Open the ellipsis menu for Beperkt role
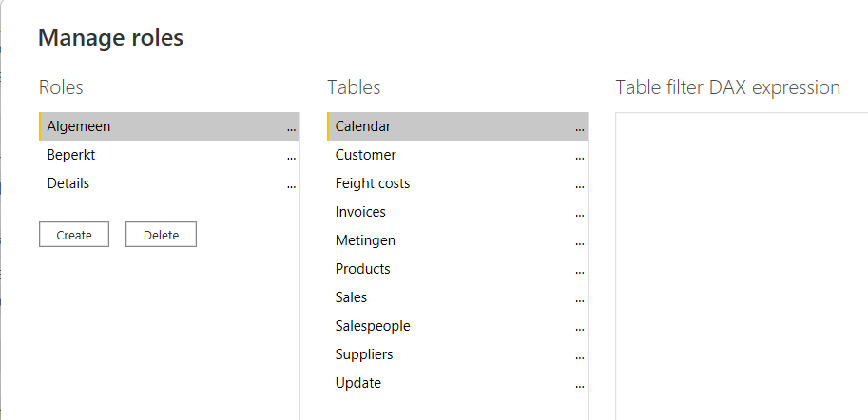Image resolution: width=868 pixels, height=420 pixels. point(291,157)
